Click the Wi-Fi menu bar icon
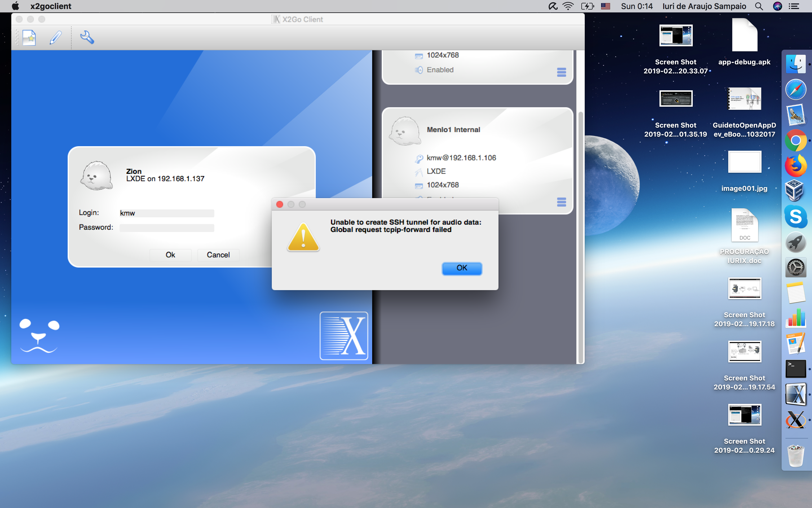 [x=568, y=6]
